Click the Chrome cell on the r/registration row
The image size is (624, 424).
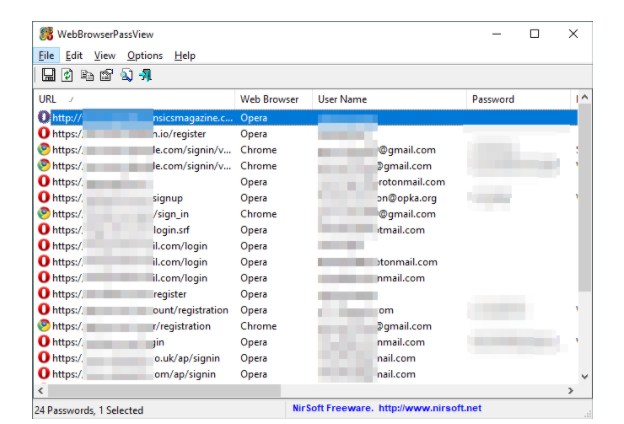[258, 326]
